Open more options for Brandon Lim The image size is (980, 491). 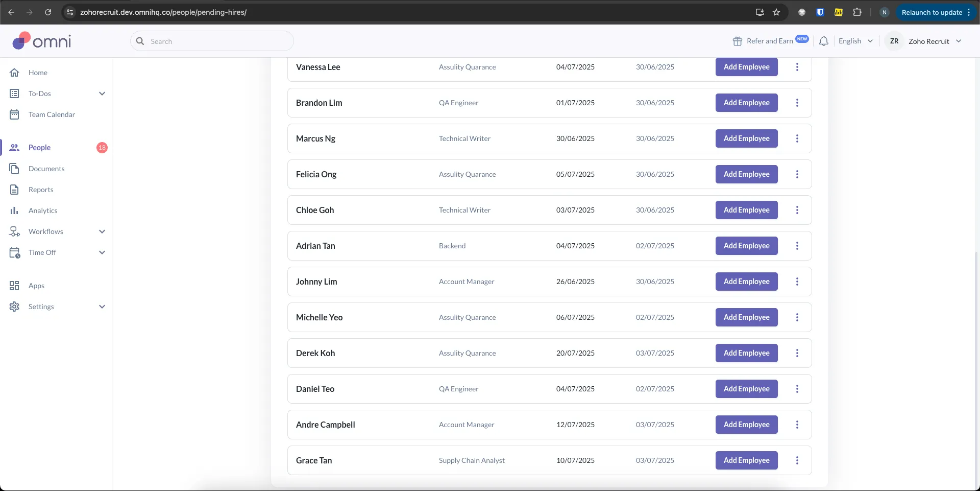coord(797,103)
